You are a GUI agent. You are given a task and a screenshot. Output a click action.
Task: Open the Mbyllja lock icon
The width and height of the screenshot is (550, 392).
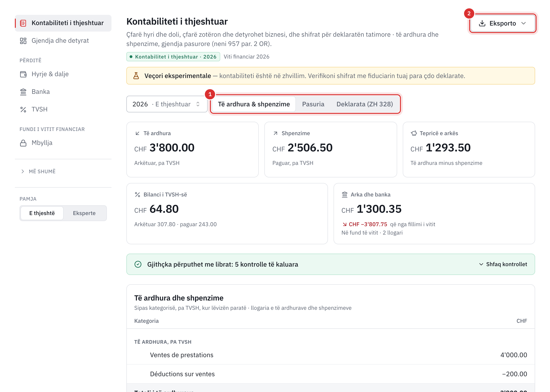pyautogui.click(x=23, y=143)
